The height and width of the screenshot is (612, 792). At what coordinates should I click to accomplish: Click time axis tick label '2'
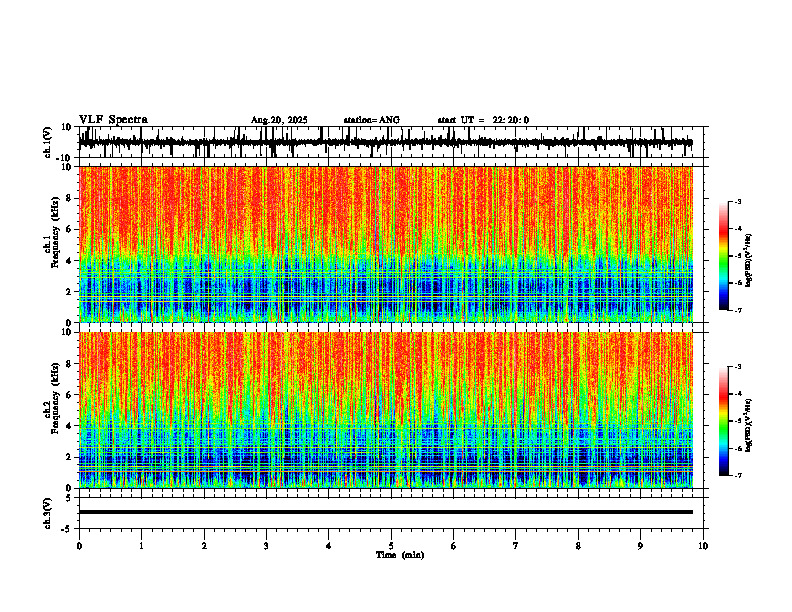(204, 546)
